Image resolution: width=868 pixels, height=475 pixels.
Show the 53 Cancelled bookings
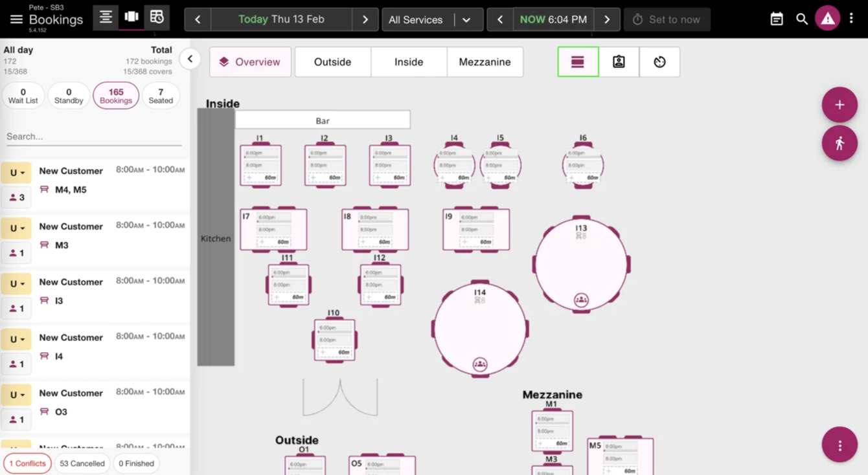82,463
